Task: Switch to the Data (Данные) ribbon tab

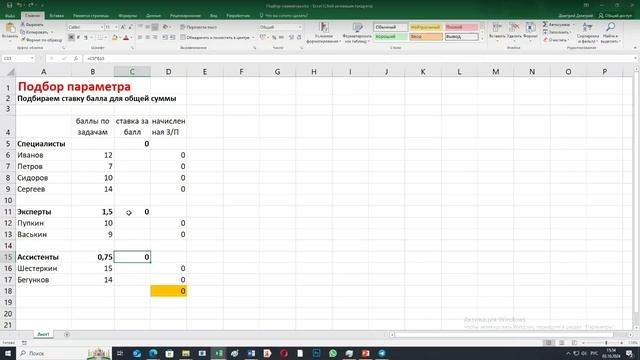Action: pos(153,16)
